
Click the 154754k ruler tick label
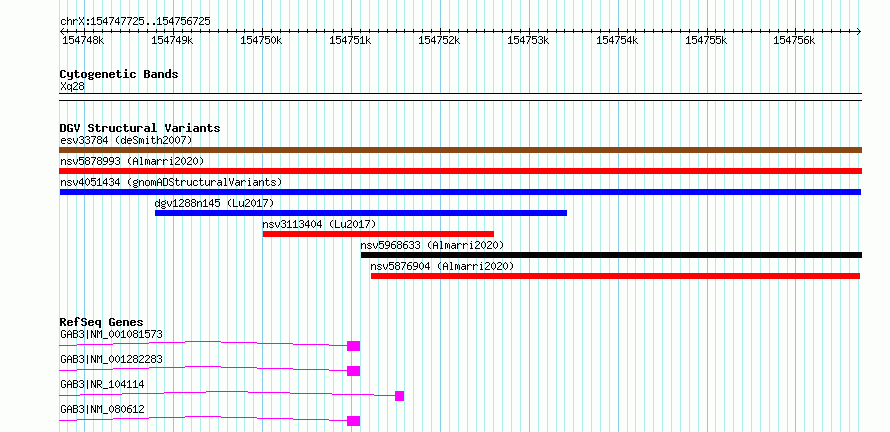[x=618, y=40]
